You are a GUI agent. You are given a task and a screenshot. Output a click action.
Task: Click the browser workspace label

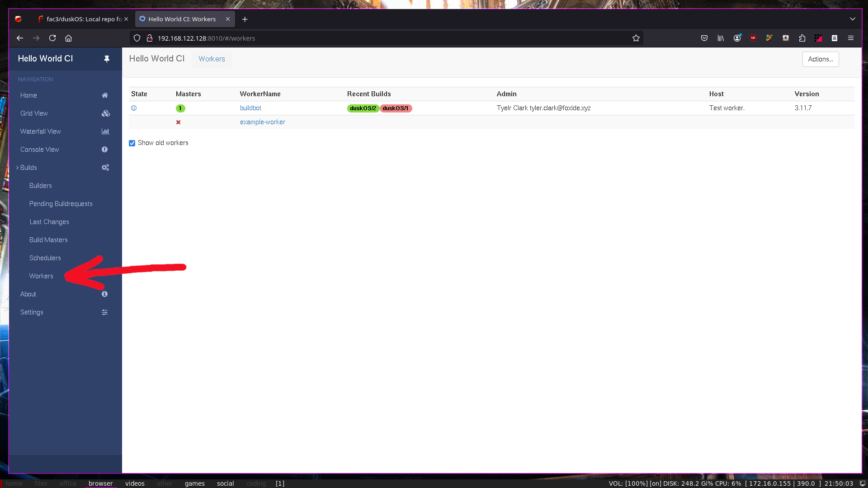100,483
